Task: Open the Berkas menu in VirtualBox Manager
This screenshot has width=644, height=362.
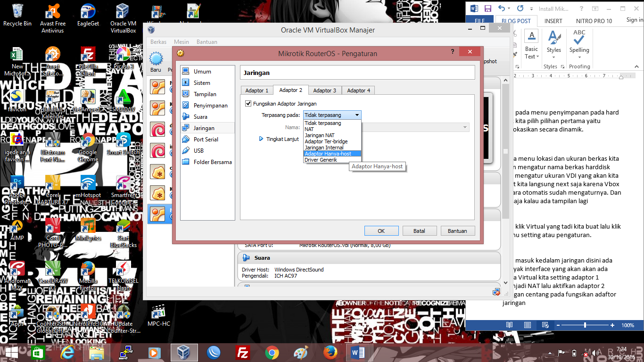Action: (158, 42)
